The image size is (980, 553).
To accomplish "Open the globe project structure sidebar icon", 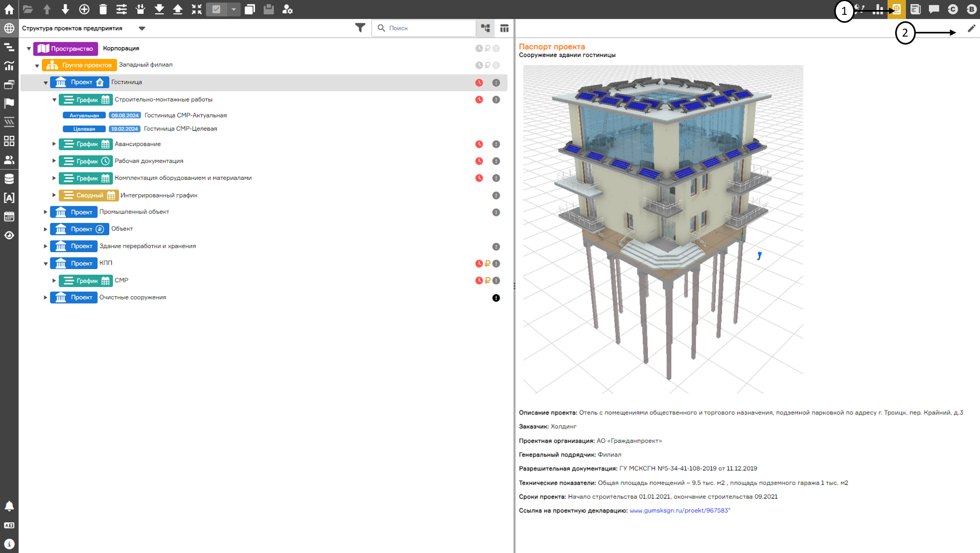I will [9, 28].
